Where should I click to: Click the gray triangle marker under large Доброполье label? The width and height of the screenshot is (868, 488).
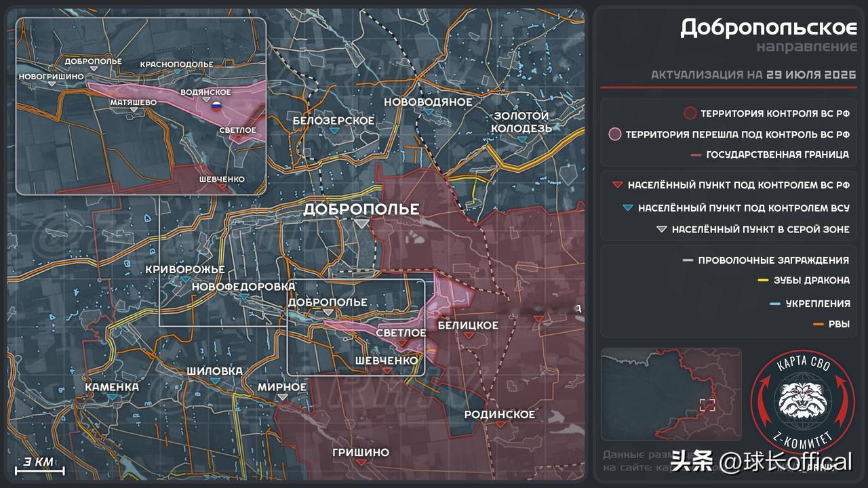tap(362, 223)
